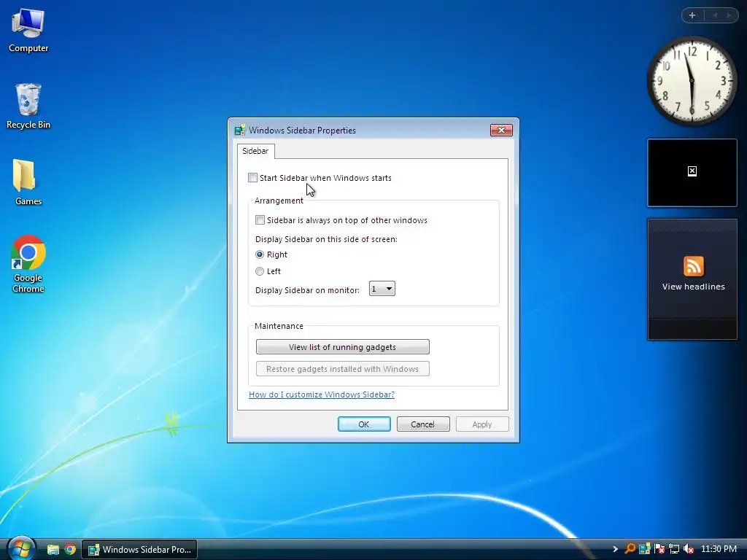This screenshot has height=560, width=747.
Task: Open the Computer desktop icon
Action: 28,31
